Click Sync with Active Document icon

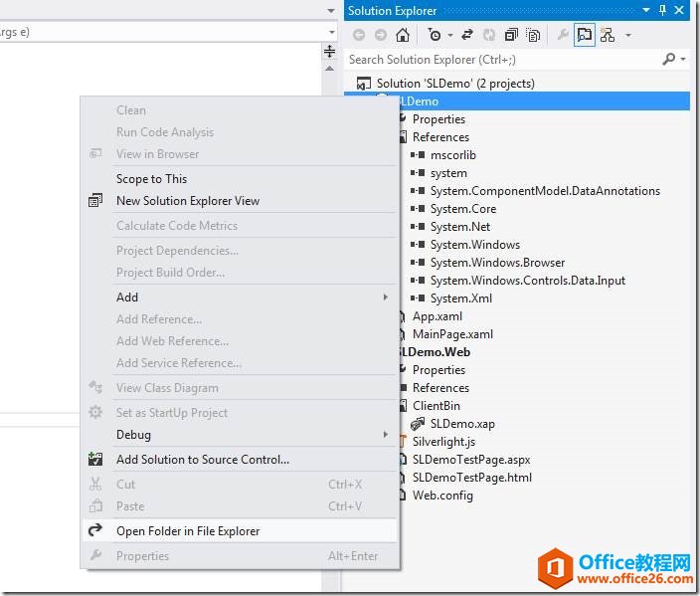click(x=467, y=35)
